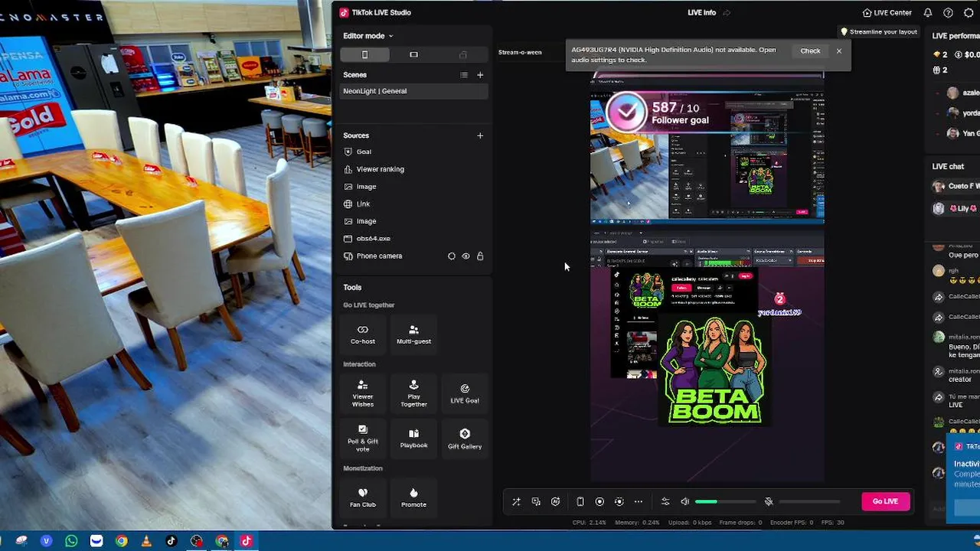Open the Co-host tool
980x551 pixels.
[x=363, y=334]
